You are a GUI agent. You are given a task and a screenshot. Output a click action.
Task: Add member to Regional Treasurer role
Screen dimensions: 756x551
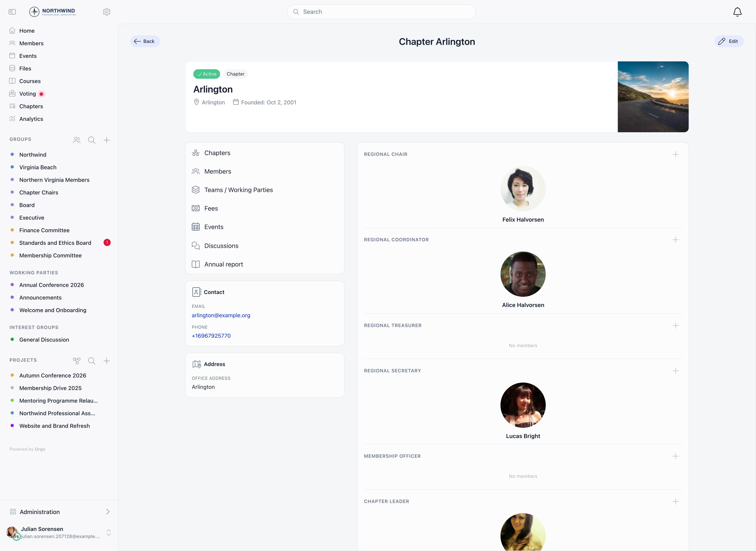pyautogui.click(x=676, y=325)
